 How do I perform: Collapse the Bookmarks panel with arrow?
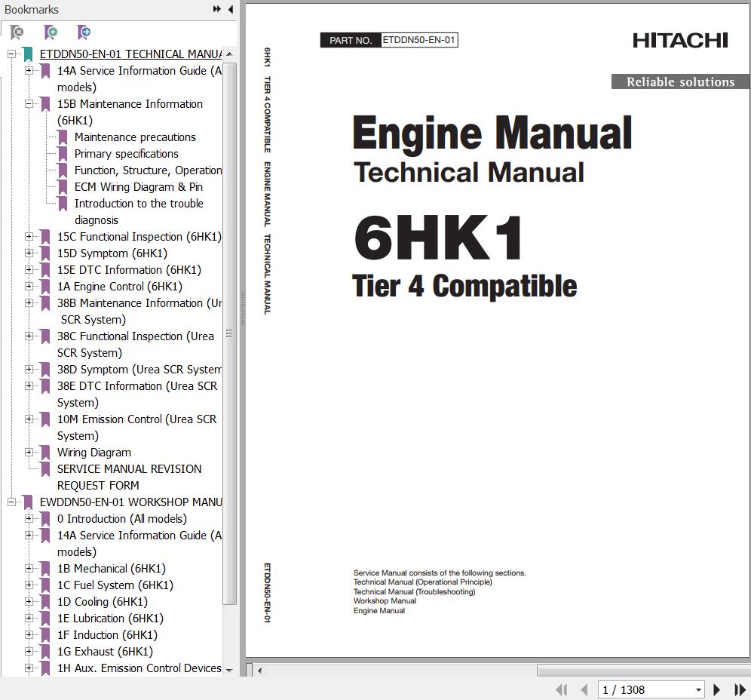pyautogui.click(x=231, y=9)
